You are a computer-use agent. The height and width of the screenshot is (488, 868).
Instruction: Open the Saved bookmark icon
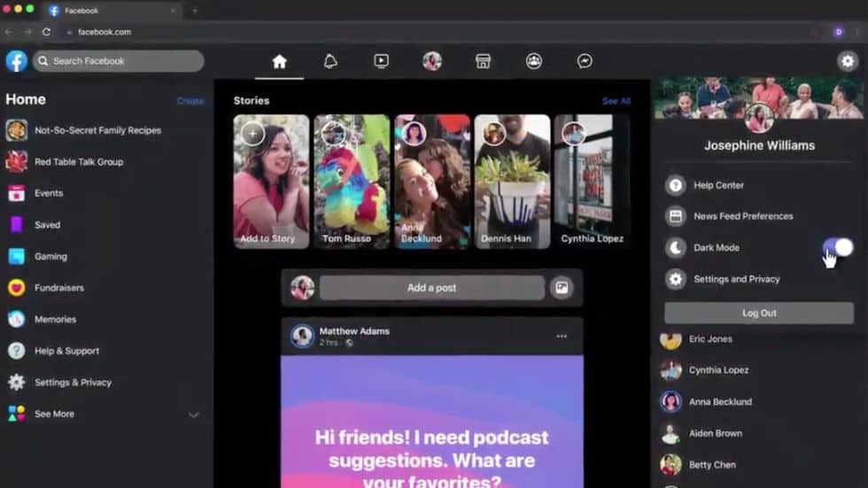[x=16, y=225]
